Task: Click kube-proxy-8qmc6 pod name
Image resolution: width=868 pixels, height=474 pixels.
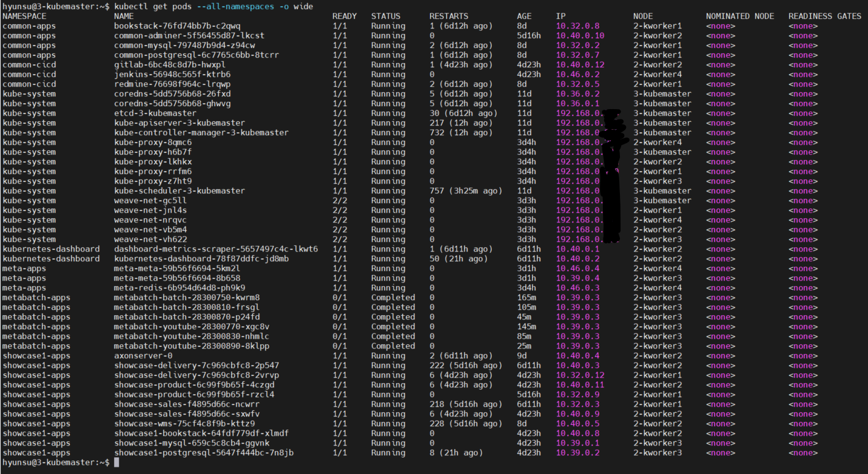Action: pyautogui.click(x=153, y=142)
